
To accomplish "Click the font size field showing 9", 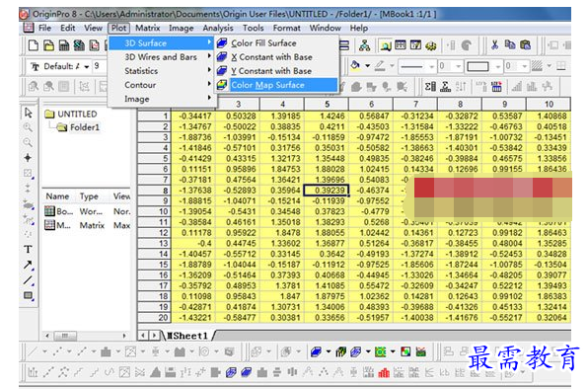I will point(100,66).
